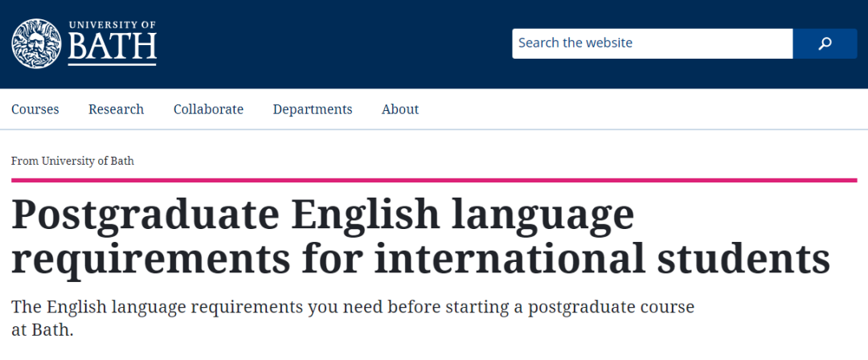868x360 pixels.
Task: Click the From University of Bath breadcrumb
Action: [x=72, y=162]
